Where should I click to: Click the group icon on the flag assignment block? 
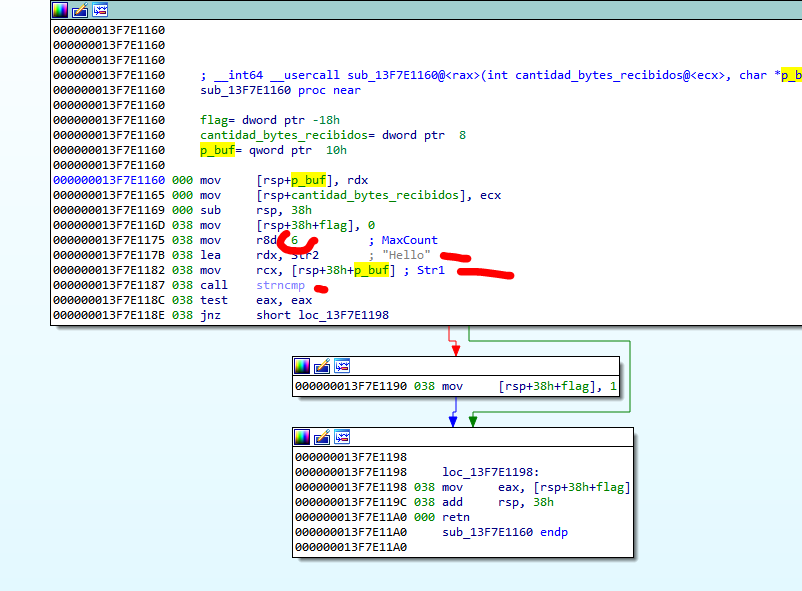pos(342,366)
